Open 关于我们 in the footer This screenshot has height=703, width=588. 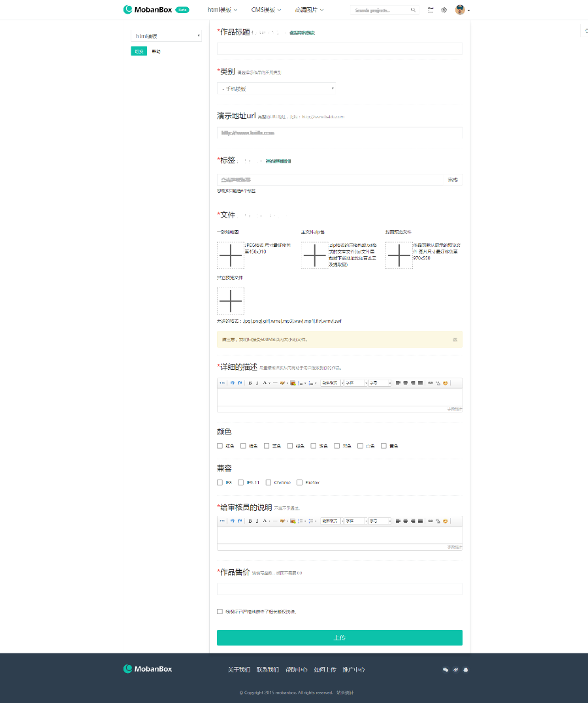(x=239, y=670)
